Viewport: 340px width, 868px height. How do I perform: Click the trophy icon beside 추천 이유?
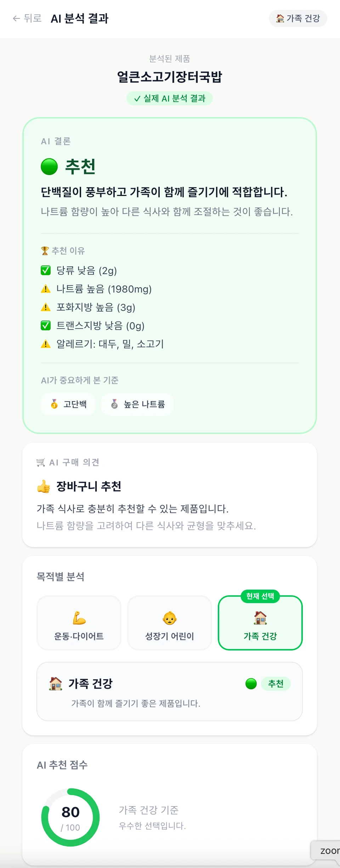(x=45, y=251)
